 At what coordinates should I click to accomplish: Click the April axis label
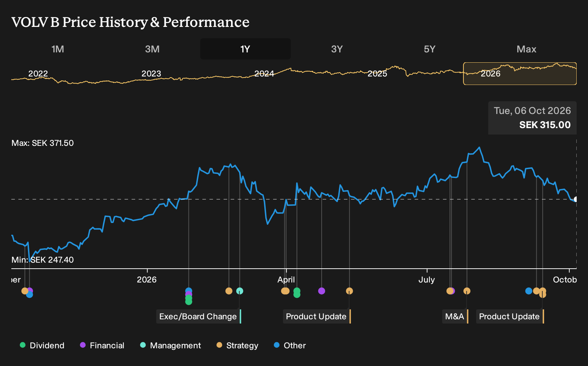286,280
